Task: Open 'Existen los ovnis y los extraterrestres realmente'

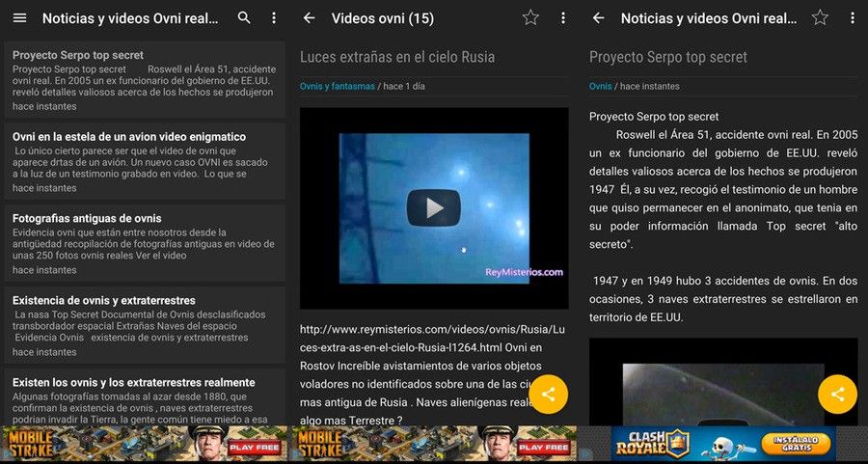Action: [145, 397]
